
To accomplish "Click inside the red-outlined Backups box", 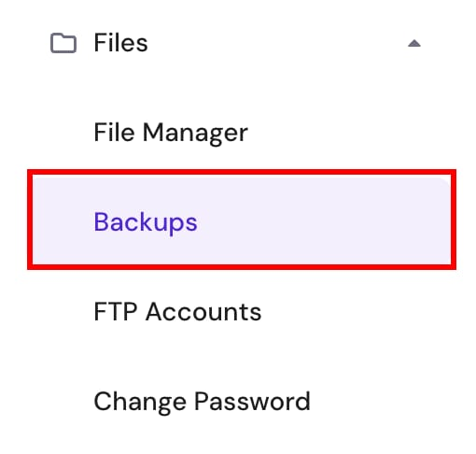I will click(242, 220).
